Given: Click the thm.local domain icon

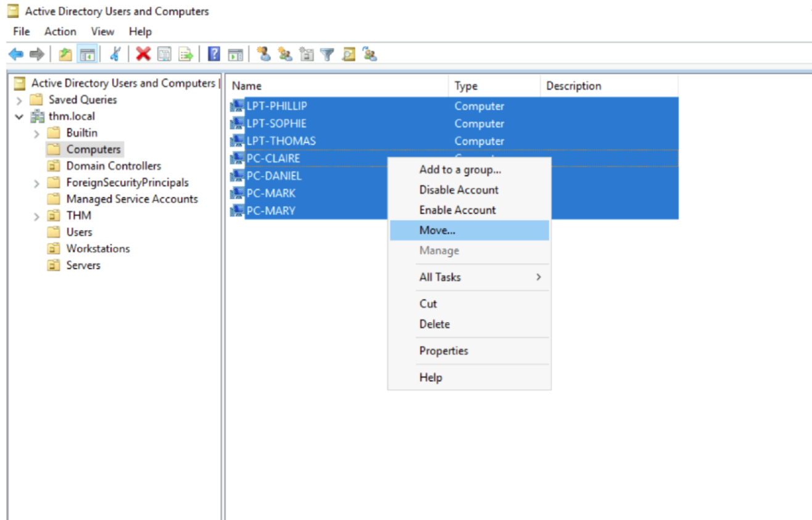Looking at the screenshot, I should (38, 116).
